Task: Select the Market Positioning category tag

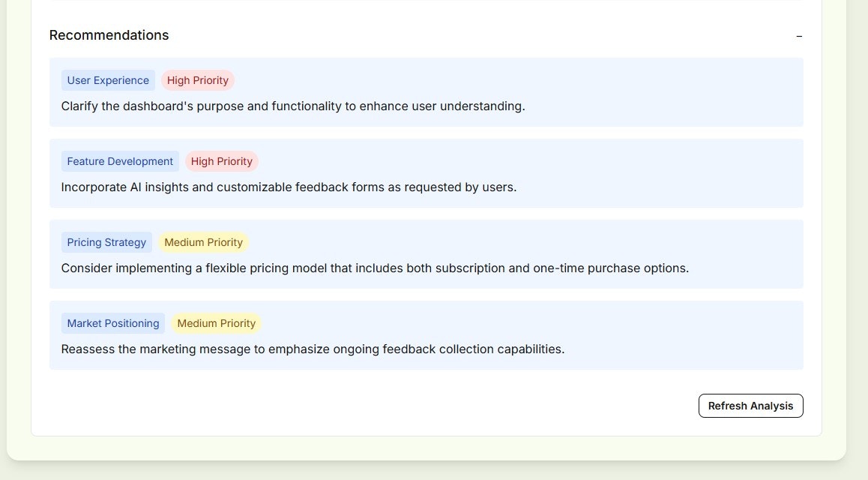Action: pyautogui.click(x=113, y=323)
